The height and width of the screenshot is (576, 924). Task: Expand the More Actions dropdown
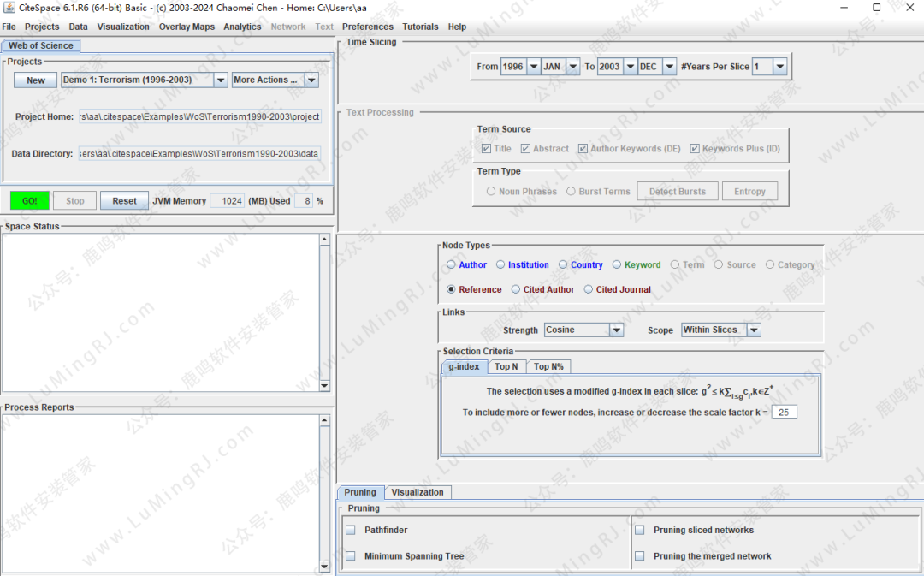(x=311, y=80)
